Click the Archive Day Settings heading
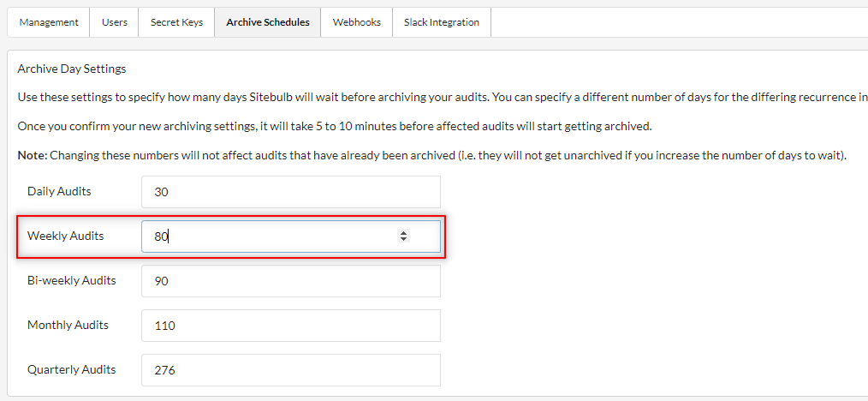 (x=72, y=69)
